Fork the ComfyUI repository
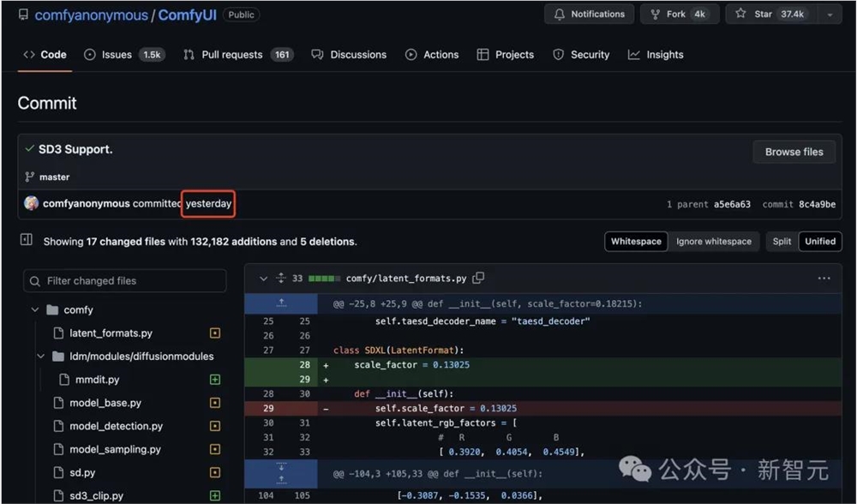This screenshot has height=504, width=857. click(680, 15)
